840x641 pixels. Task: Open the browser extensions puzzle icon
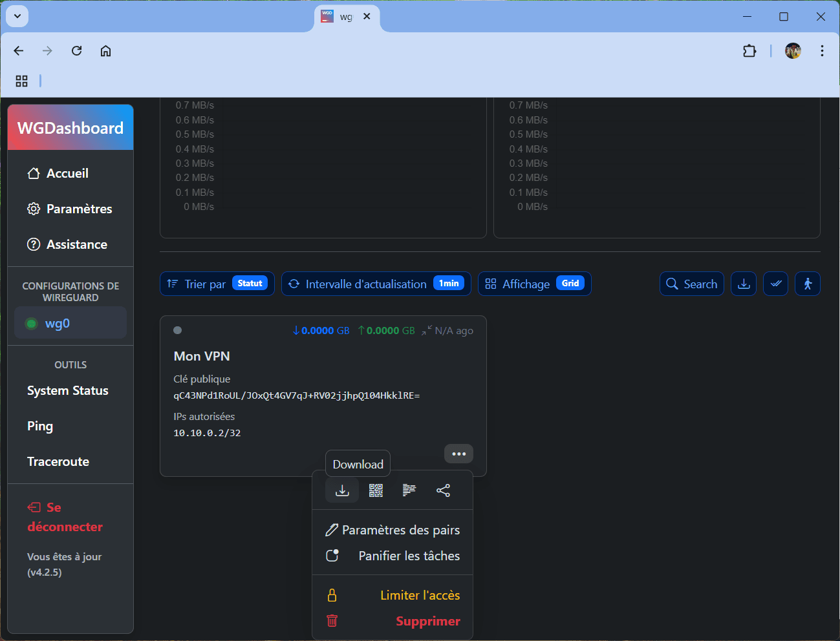(x=749, y=50)
